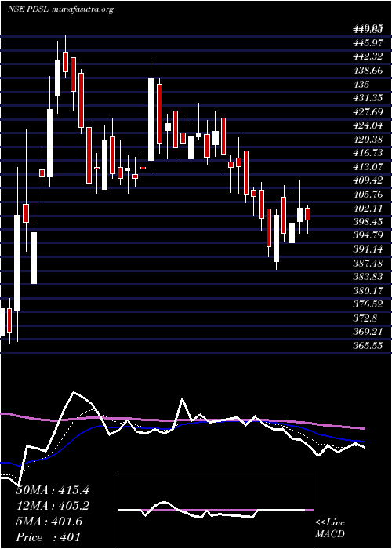Select the 398.45 price level
This screenshot has height=549, width=392.
(369, 222)
